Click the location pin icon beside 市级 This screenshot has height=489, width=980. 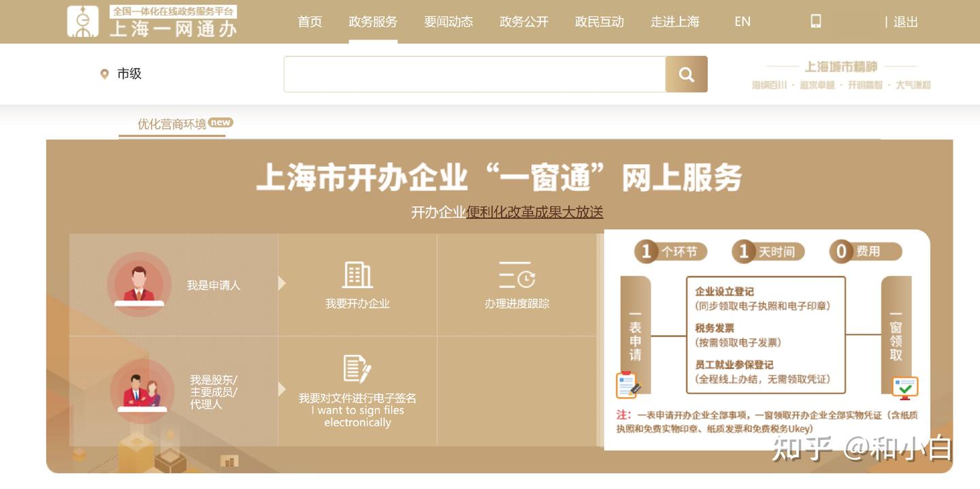(x=104, y=74)
